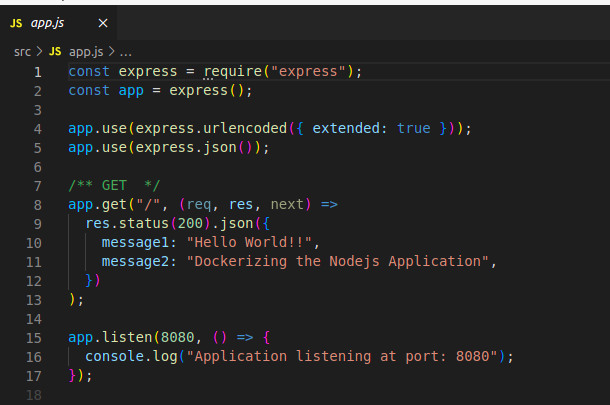Screen dimensions: 610x405
Task: Click line number 1 in the gutter
Action: tap(38, 72)
